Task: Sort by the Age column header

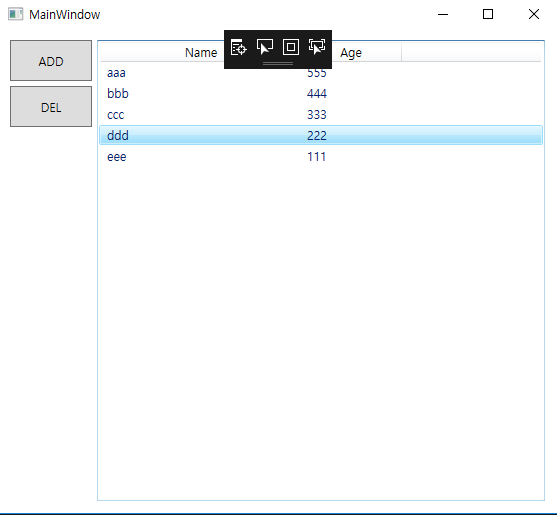Action: click(351, 53)
